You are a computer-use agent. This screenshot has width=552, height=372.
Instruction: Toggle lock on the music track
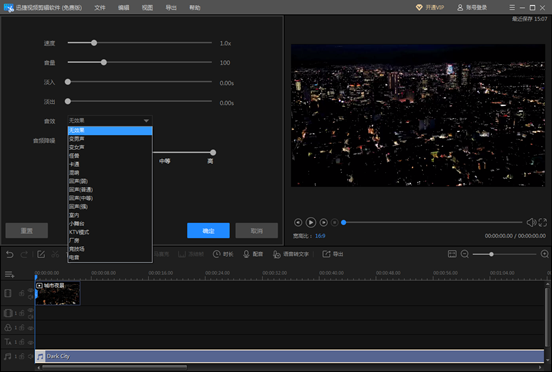21,356
